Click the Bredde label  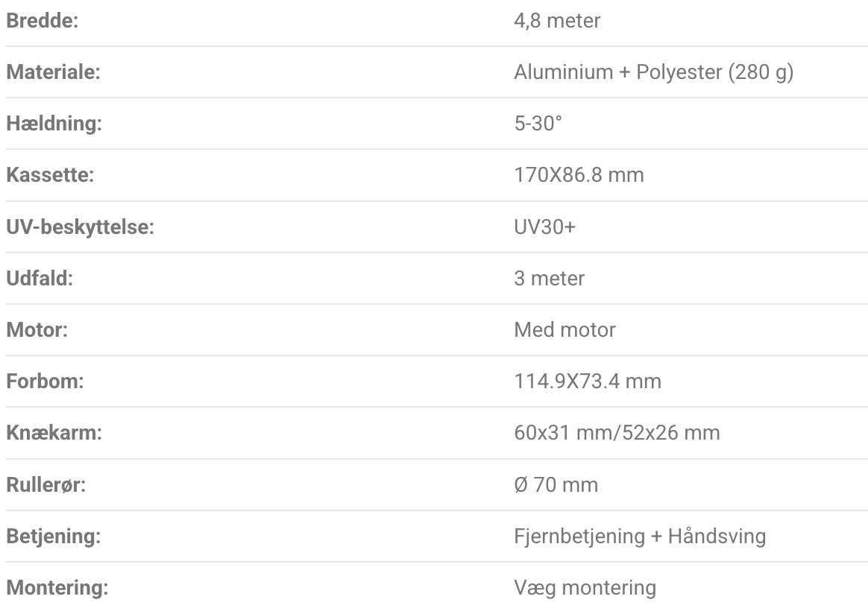[x=43, y=21]
